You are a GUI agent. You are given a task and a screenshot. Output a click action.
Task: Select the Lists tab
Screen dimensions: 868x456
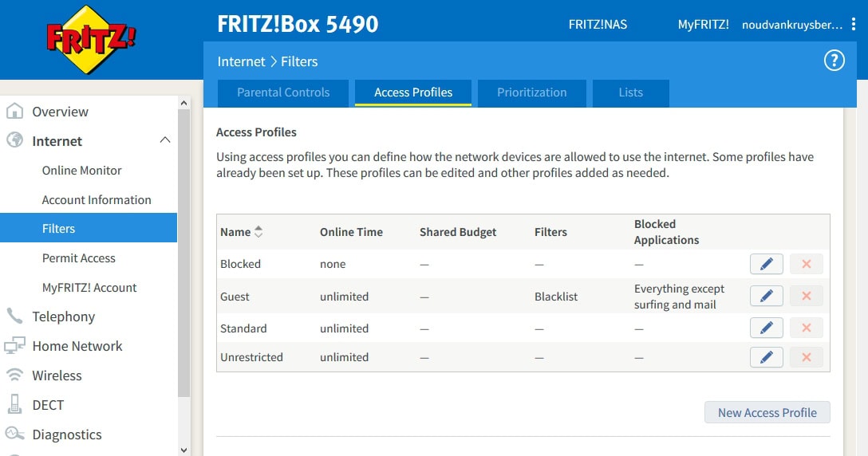pyautogui.click(x=630, y=92)
